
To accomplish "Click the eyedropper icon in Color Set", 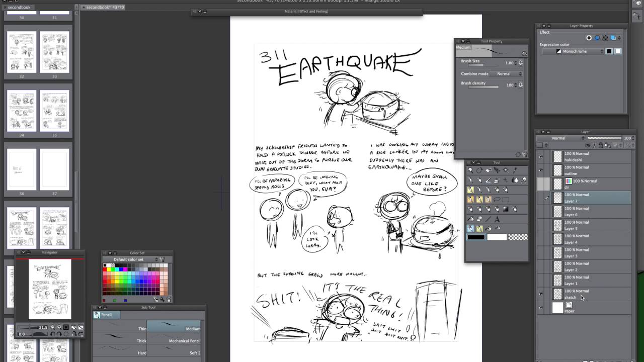I will (x=162, y=299).
